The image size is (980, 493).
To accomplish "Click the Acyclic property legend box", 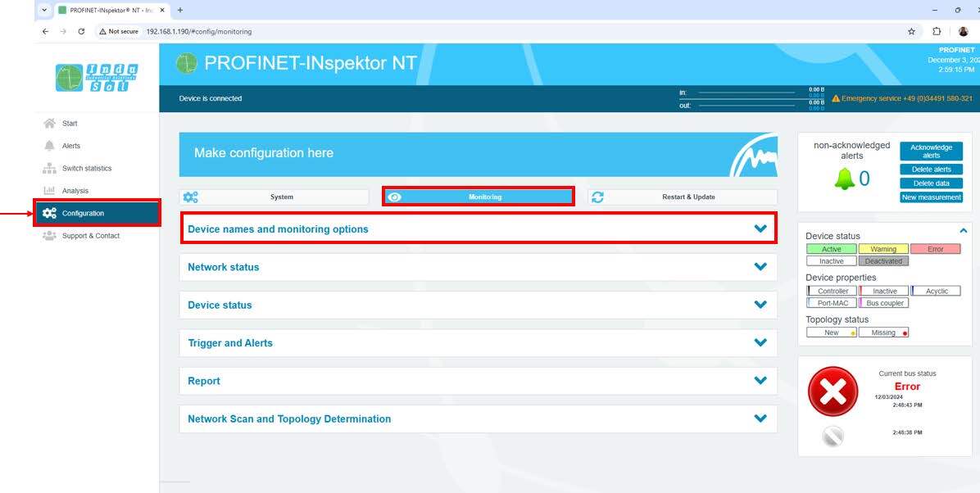I will 936,292.
